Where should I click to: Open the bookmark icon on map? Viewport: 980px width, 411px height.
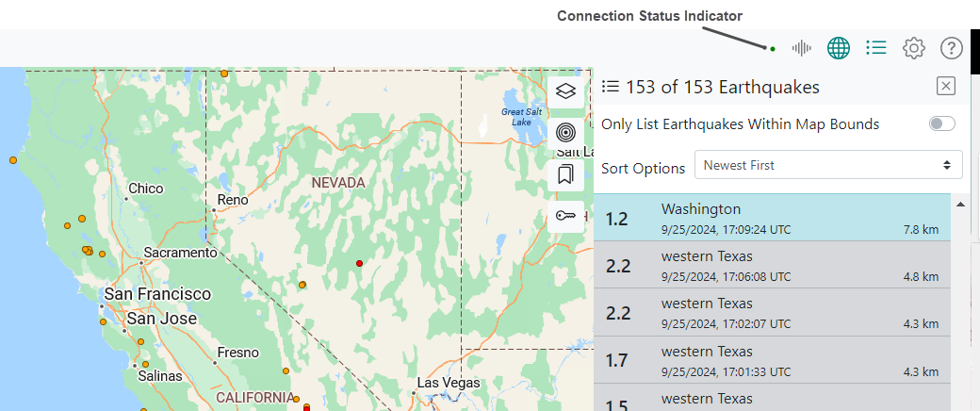click(565, 174)
